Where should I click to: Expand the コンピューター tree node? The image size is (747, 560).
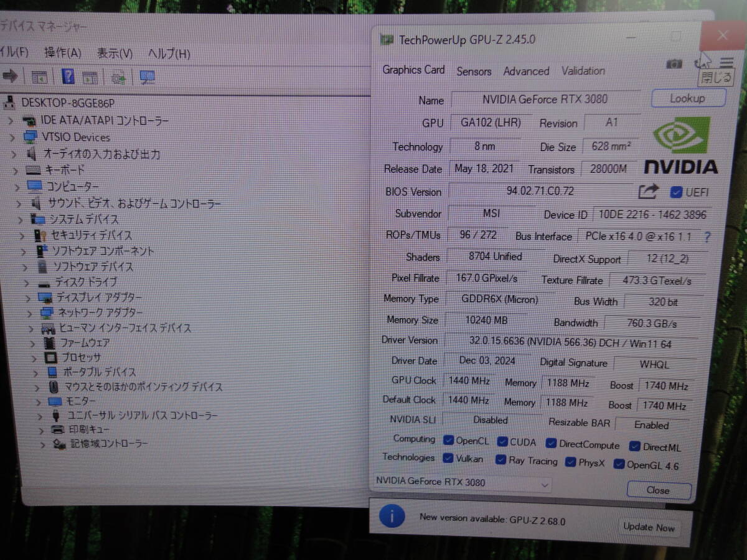pyautogui.click(x=16, y=186)
